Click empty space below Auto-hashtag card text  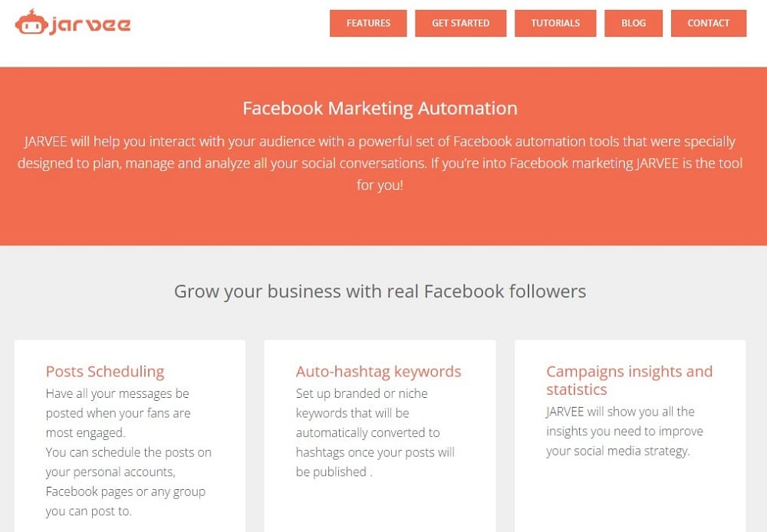pos(380,508)
